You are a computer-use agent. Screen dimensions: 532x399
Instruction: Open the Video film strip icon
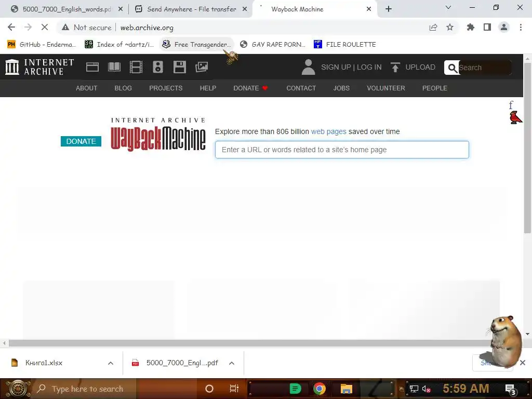[x=136, y=67]
